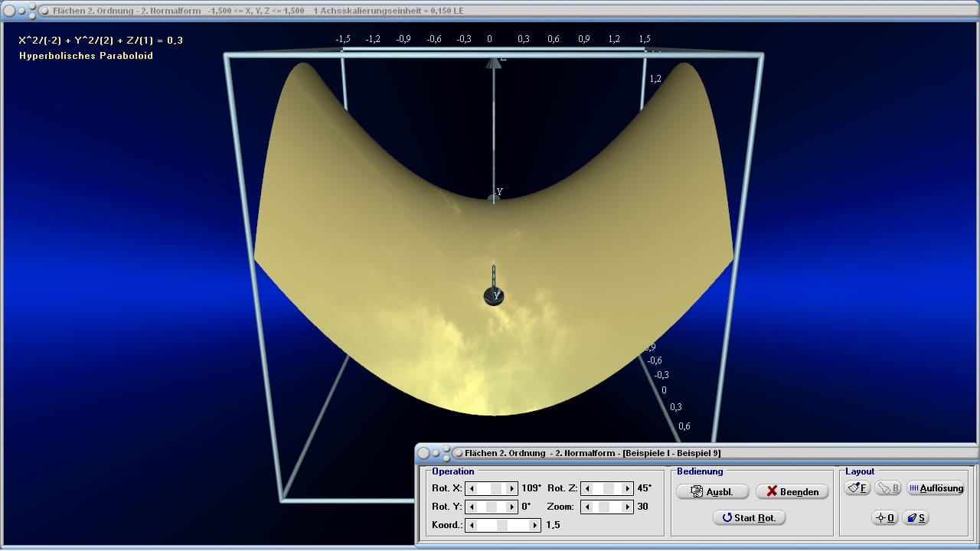Screen dimensions: 980x551
Task: Increase Rot. Y with right arrow
Action: tap(512, 507)
